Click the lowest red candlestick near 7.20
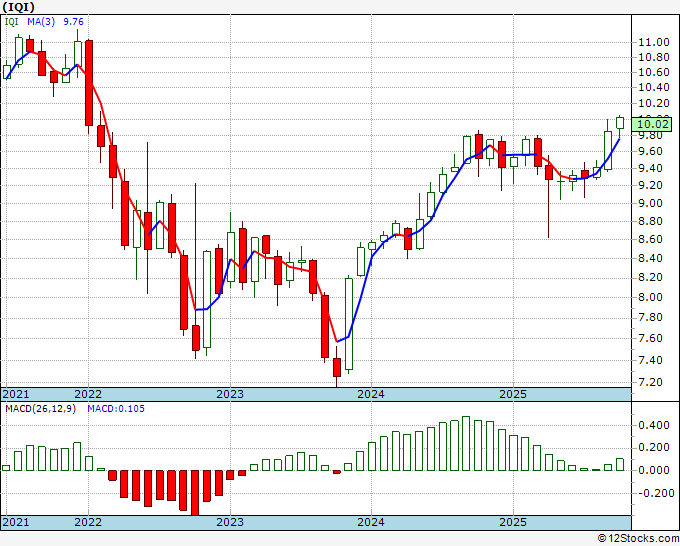 tap(337, 367)
